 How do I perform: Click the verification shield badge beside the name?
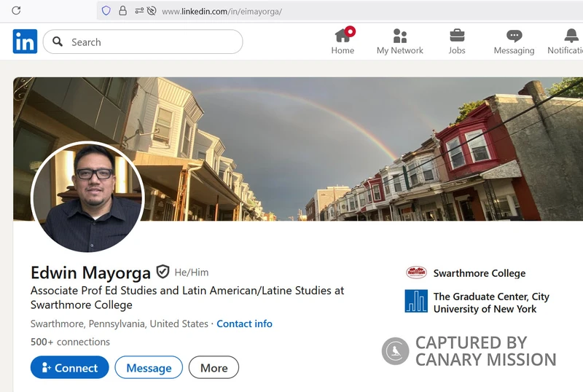pyautogui.click(x=163, y=272)
